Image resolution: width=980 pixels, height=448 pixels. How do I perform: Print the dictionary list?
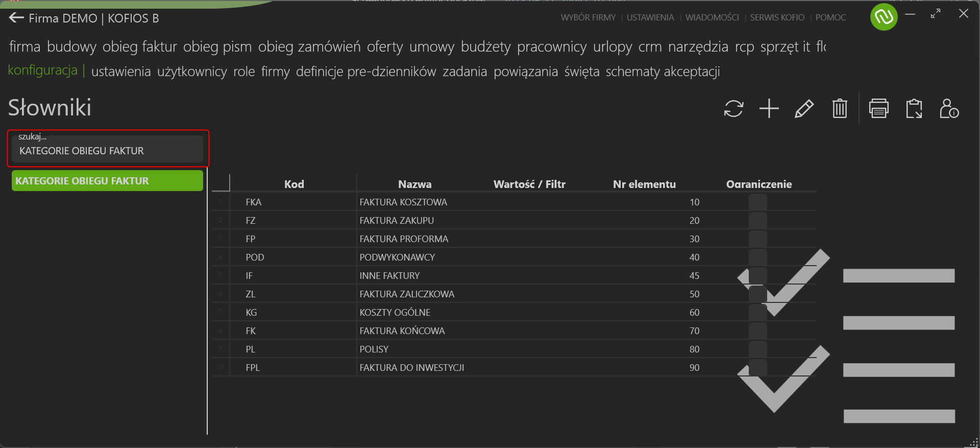click(879, 109)
